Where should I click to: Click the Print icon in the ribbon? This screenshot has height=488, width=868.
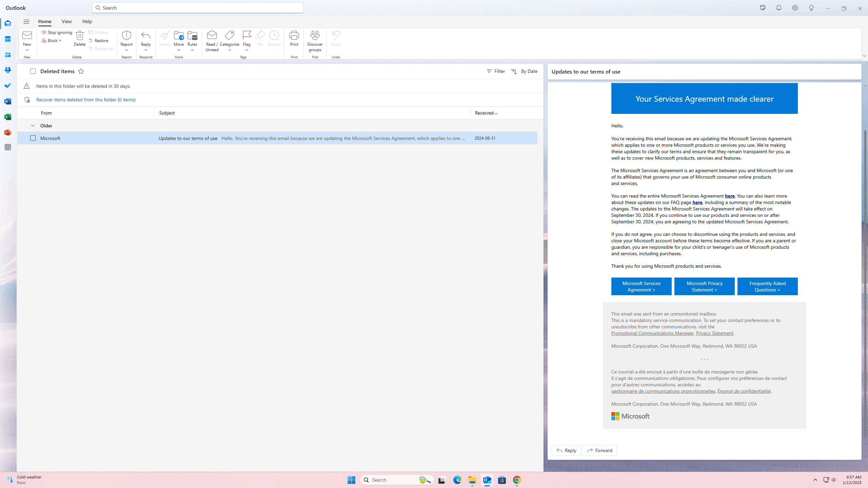point(294,38)
